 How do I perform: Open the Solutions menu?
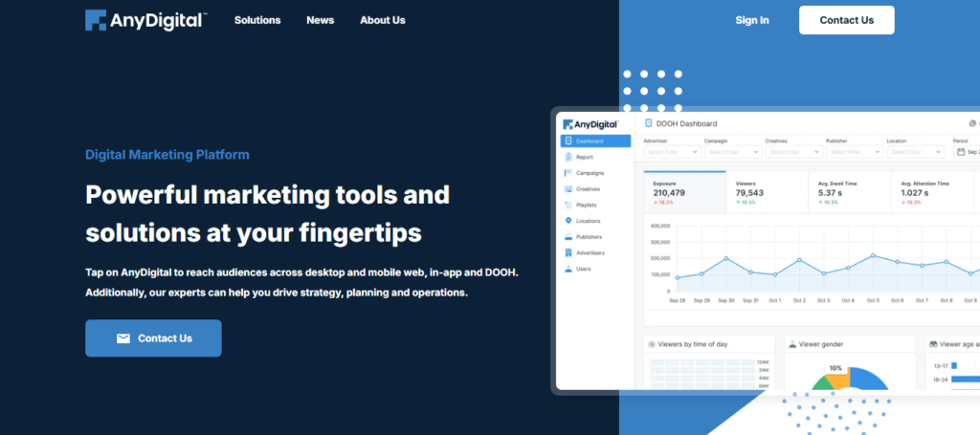pos(257,20)
